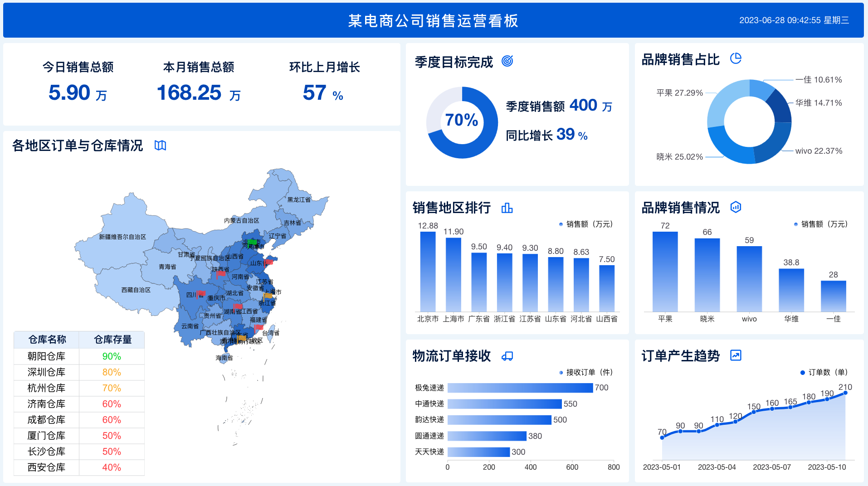Image resolution: width=868 pixels, height=486 pixels.
Task: Select the 一佳 brand bar showing 28
Action: (x=834, y=296)
